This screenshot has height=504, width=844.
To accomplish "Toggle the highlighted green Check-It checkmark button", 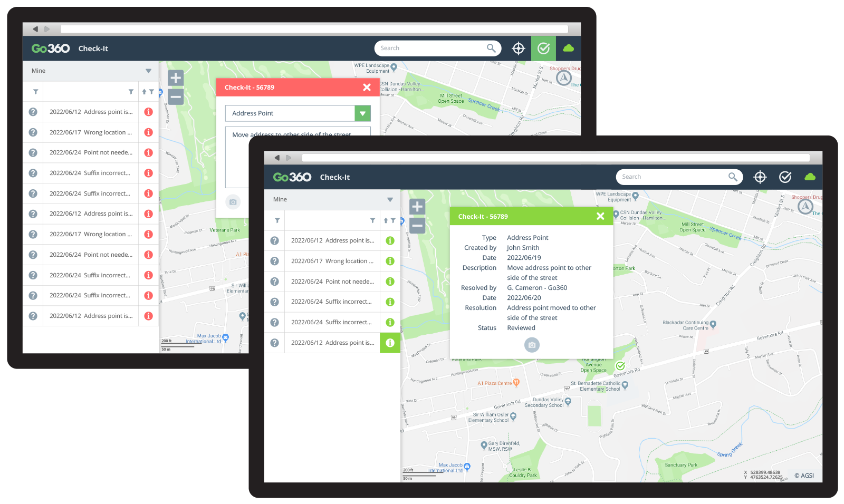I will 543,49.
